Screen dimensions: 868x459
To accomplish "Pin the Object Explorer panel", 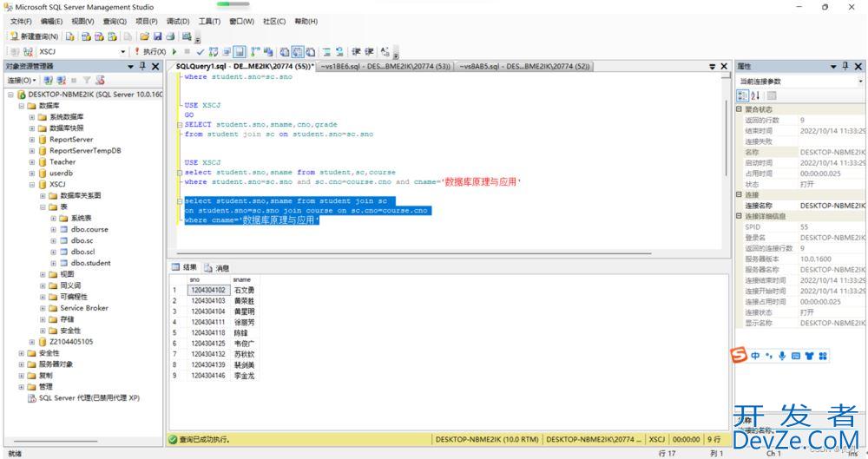I will click(143, 66).
